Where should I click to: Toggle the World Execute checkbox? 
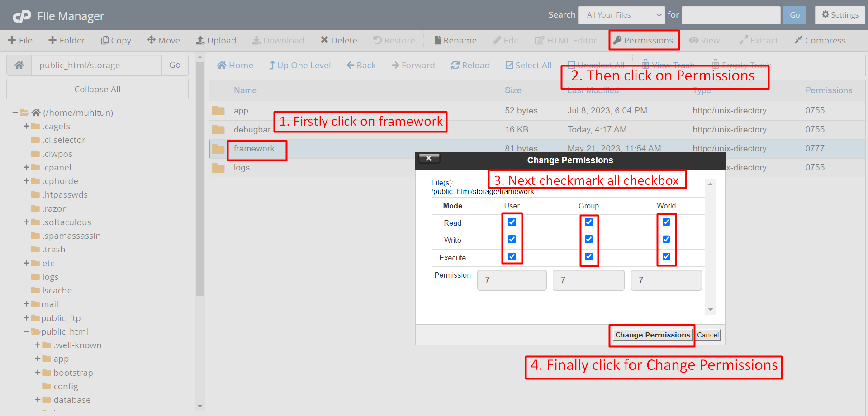pyautogui.click(x=666, y=256)
